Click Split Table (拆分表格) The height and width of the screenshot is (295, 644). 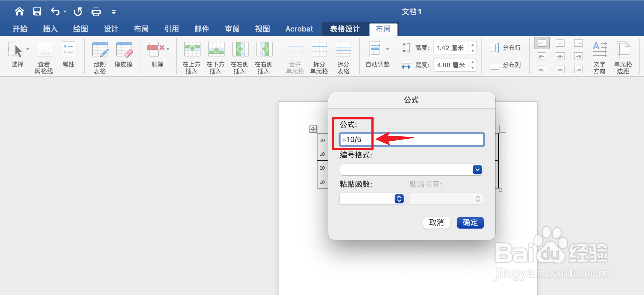343,58
